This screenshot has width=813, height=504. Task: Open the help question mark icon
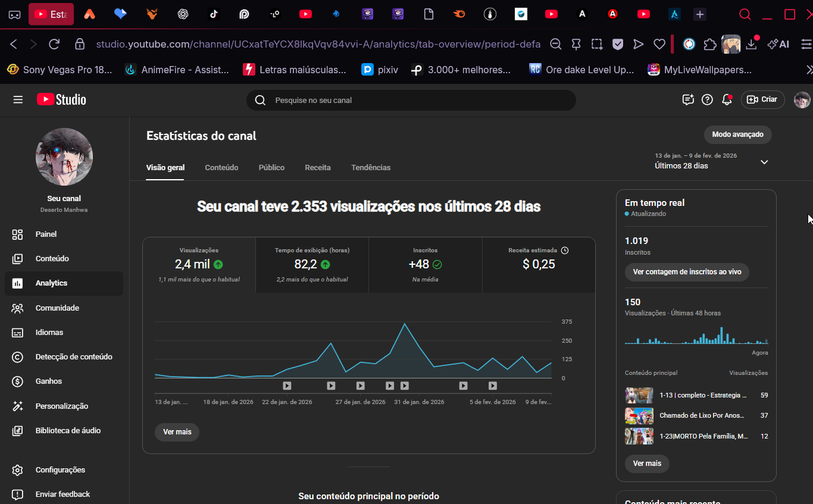pos(707,100)
